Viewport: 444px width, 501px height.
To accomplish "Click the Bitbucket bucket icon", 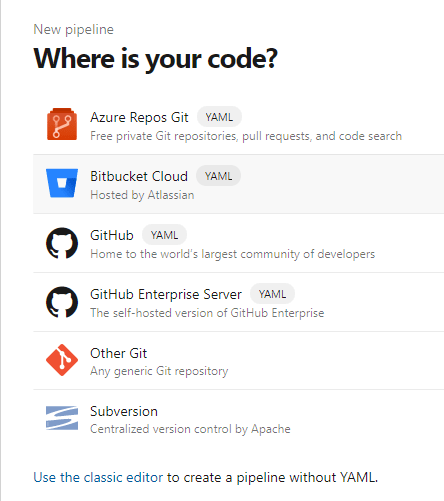I will (x=62, y=183).
